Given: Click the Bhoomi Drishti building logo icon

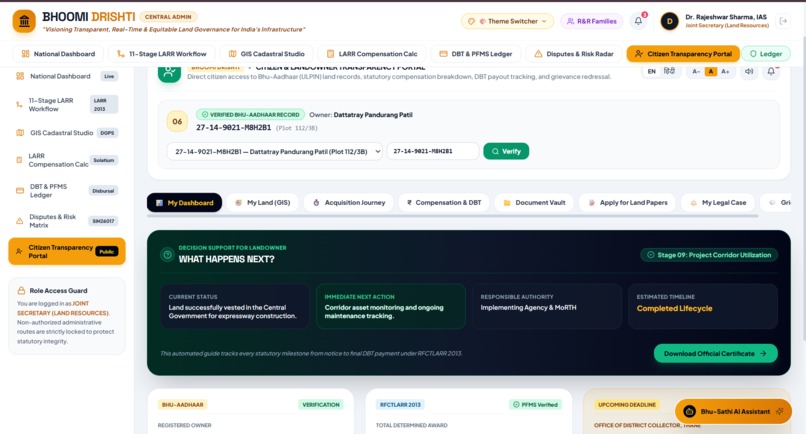Looking at the screenshot, I should pos(24,22).
